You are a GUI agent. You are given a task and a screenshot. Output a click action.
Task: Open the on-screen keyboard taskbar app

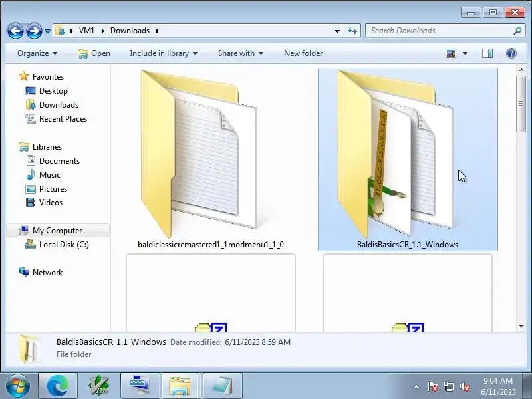(x=140, y=386)
